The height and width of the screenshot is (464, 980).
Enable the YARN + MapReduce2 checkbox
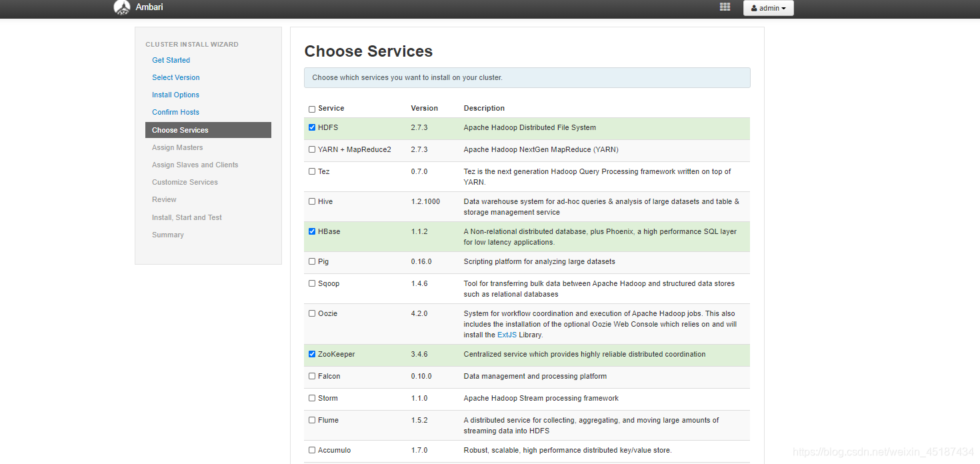[x=312, y=149]
